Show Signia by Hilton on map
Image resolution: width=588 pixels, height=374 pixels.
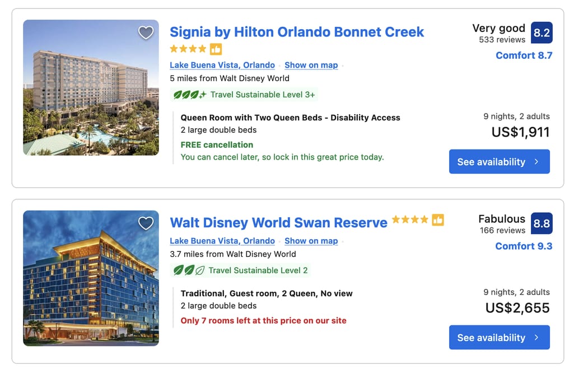pos(311,65)
